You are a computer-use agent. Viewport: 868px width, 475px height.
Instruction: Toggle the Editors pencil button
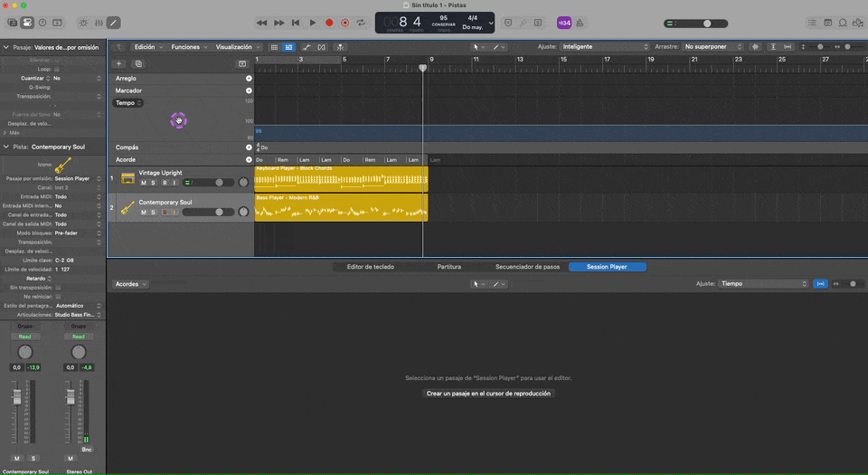pos(114,23)
